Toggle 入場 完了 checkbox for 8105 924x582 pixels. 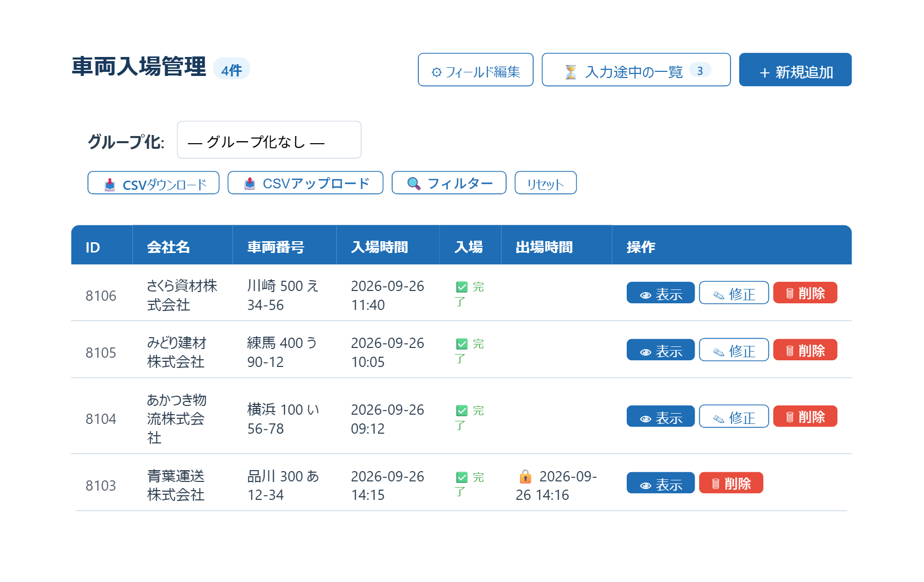pyautogui.click(x=461, y=344)
